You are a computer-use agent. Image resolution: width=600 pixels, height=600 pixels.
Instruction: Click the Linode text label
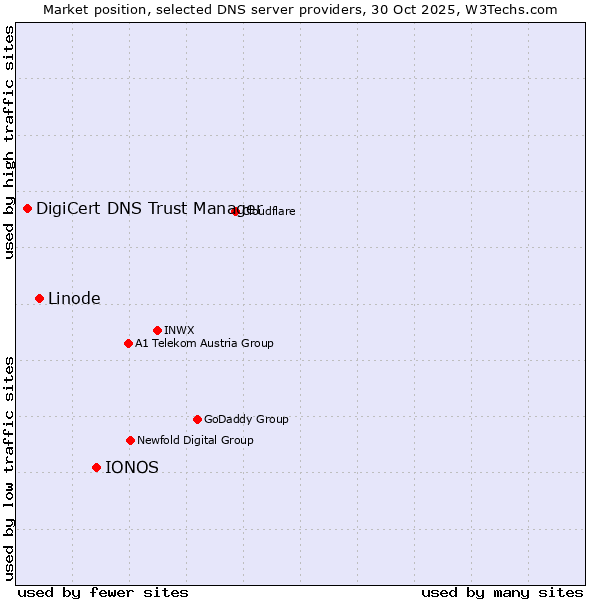point(74,298)
